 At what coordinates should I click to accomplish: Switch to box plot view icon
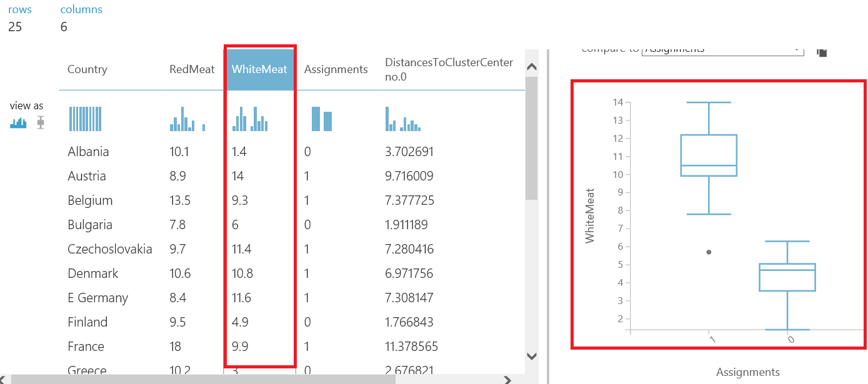click(41, 122)
